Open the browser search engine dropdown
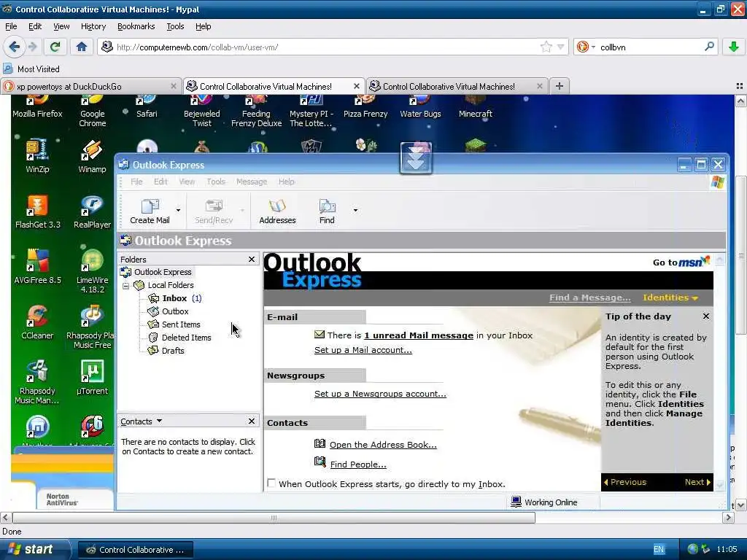This screenshot has width=747, height=560. pos(593,47)
